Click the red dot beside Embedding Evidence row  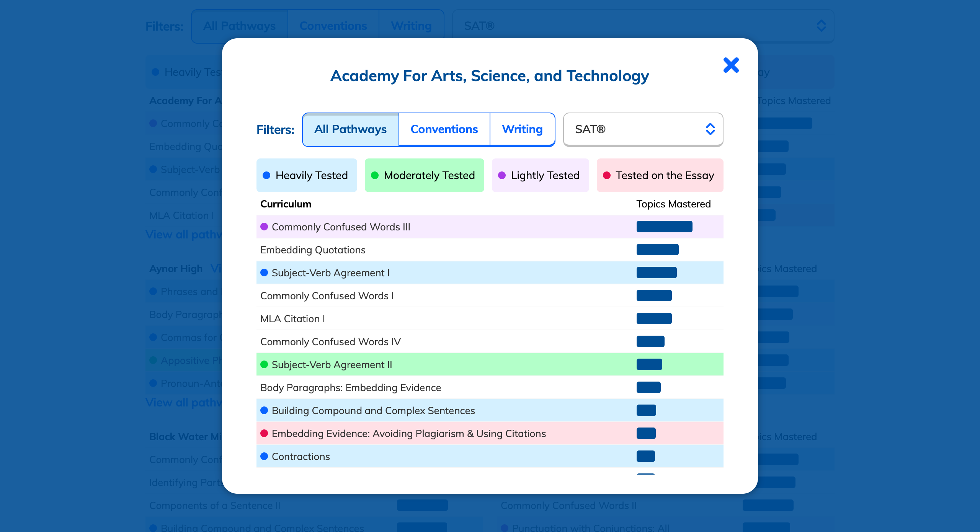(264, 433)
